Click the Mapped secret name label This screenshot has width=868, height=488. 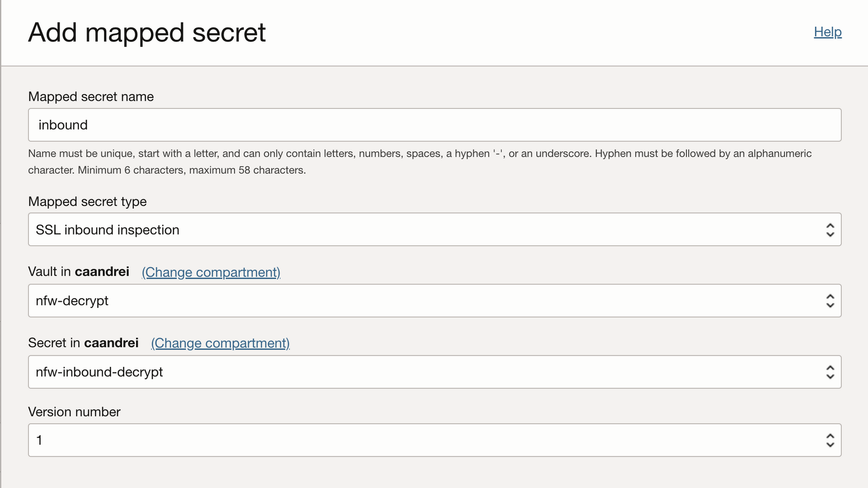point(91,97)
